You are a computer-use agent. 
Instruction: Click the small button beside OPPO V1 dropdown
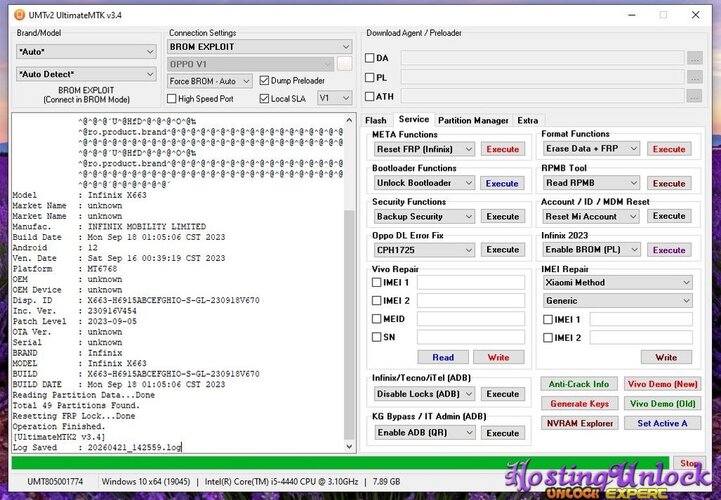click(344, 64)
